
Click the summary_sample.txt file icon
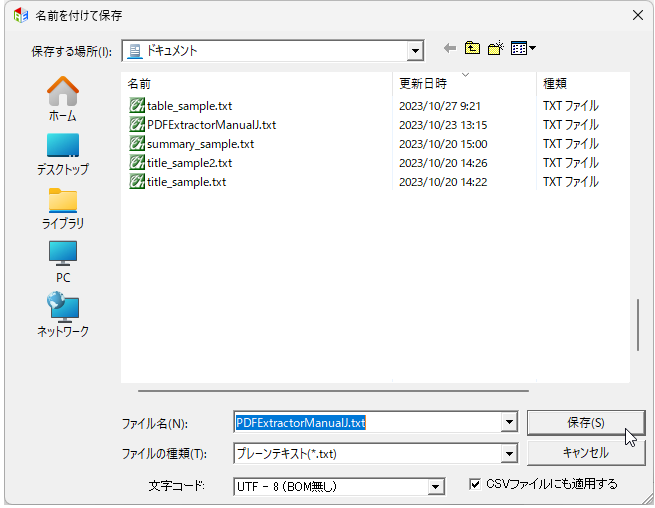pos(137,144)
